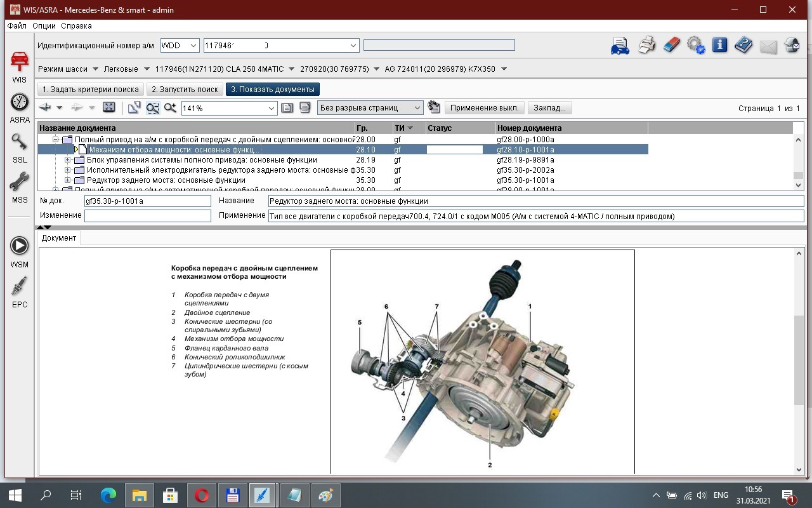Viewport: 812px width, 508px height.
Task: Open the Опции menu
Action: [44, 26]
